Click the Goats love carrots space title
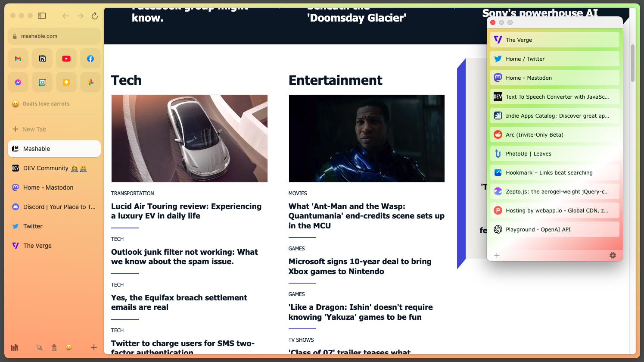Image resolution: width=644 pixels, height=362 pixels. point(46,104)
